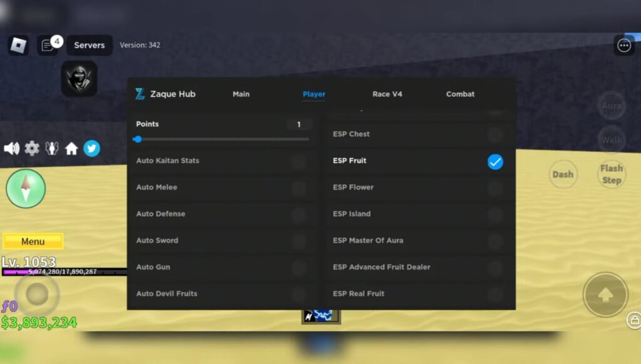The image size is (641, 364).
Task: Enable the ESP Island toggle
Action: [495, 215]
